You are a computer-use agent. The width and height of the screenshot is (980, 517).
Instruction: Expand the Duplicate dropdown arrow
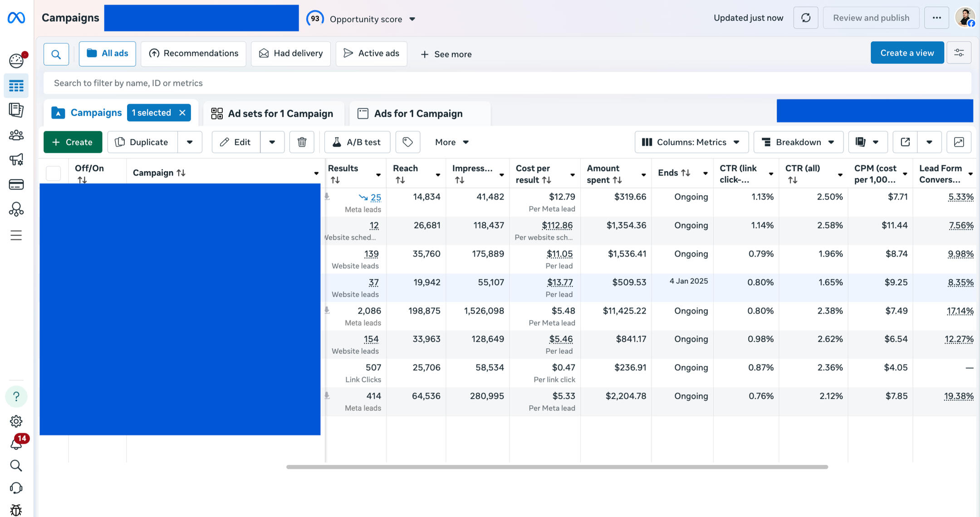[190, 142]
